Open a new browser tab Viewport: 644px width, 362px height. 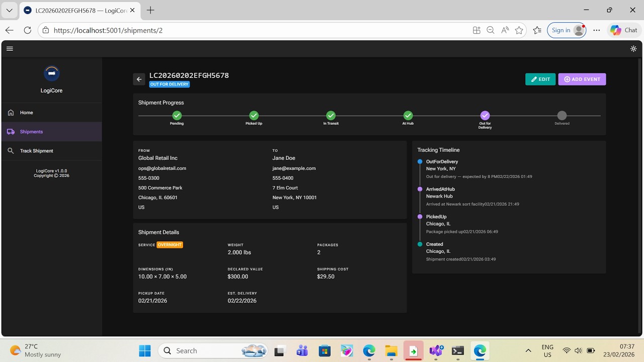point(150,10)
